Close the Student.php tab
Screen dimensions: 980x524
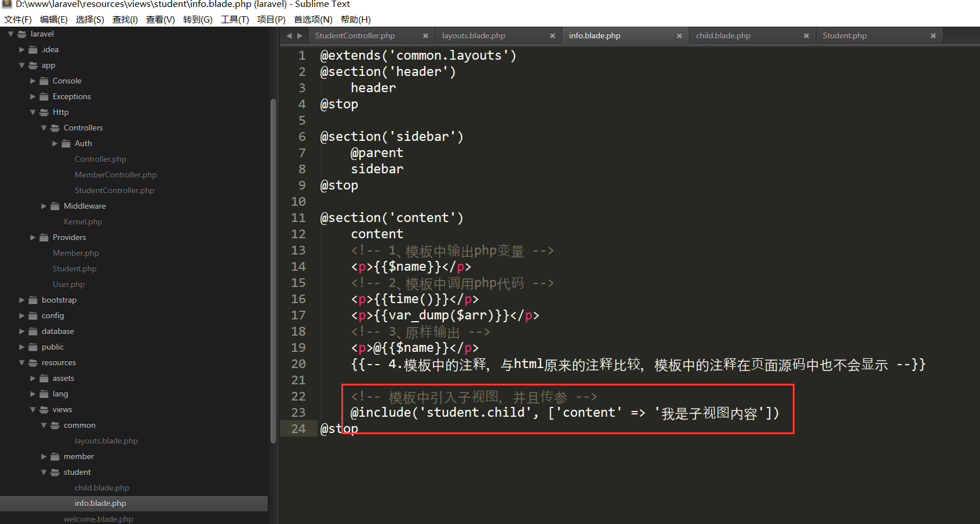point(933,36)
